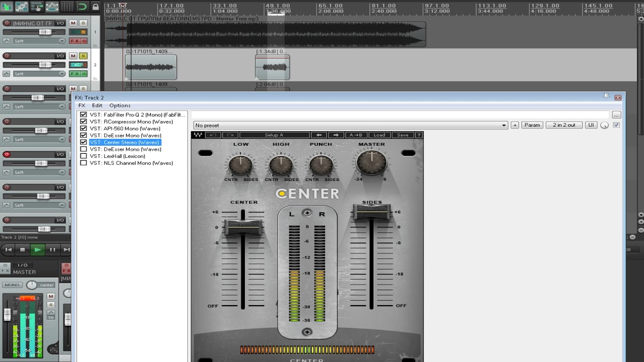This screenshot has width=644, height=362.
Task: Click the PUNCH knob in Center plugin
Action: (321, 165)
